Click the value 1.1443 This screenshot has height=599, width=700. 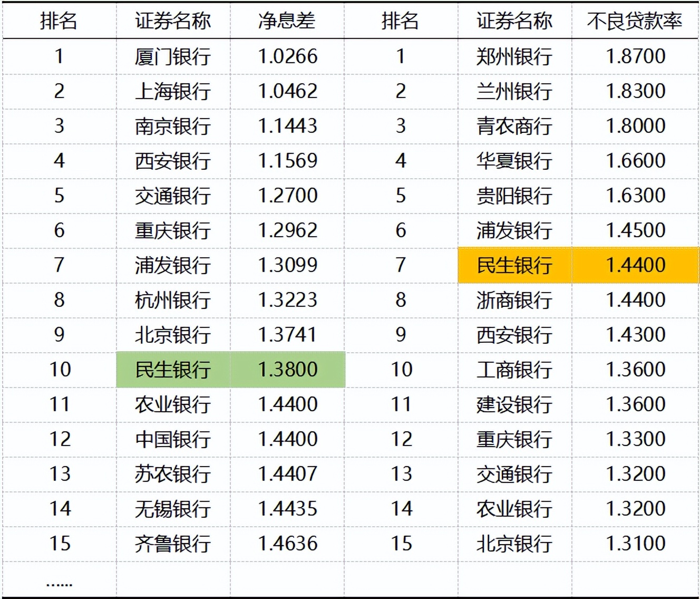(288, 125)
